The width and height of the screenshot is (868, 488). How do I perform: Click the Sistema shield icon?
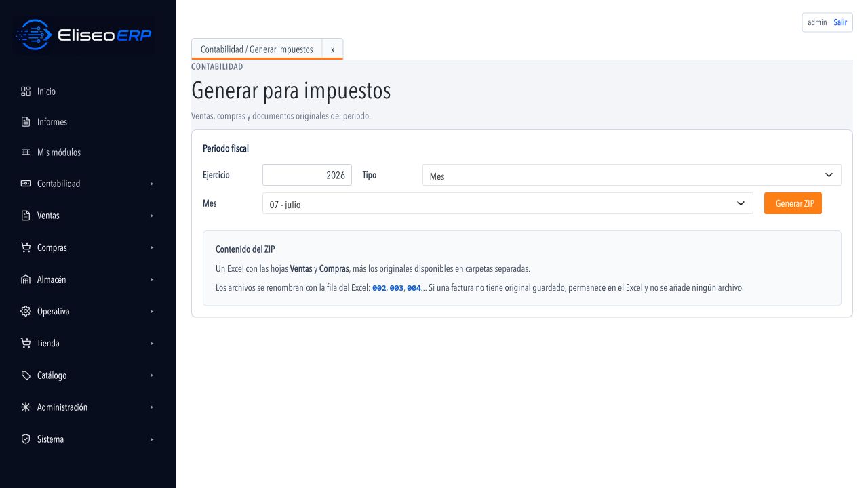pos(26,439)
